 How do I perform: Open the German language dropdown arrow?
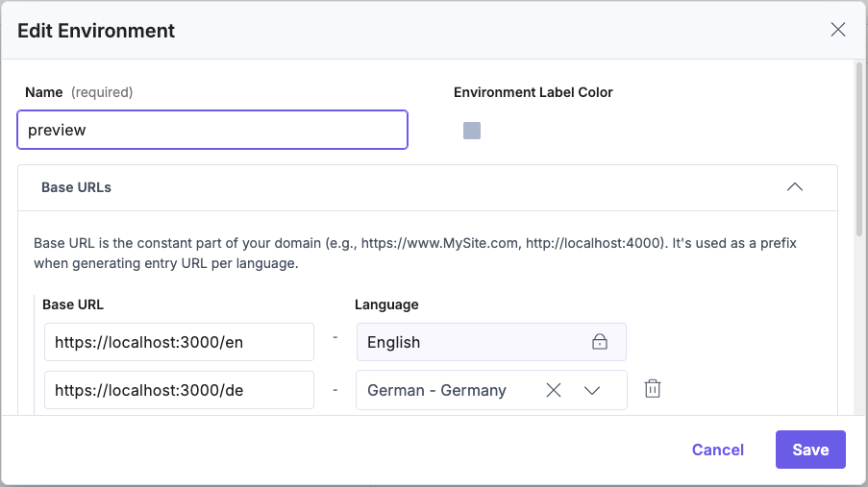pyautogui.click(x=592, y=390)
